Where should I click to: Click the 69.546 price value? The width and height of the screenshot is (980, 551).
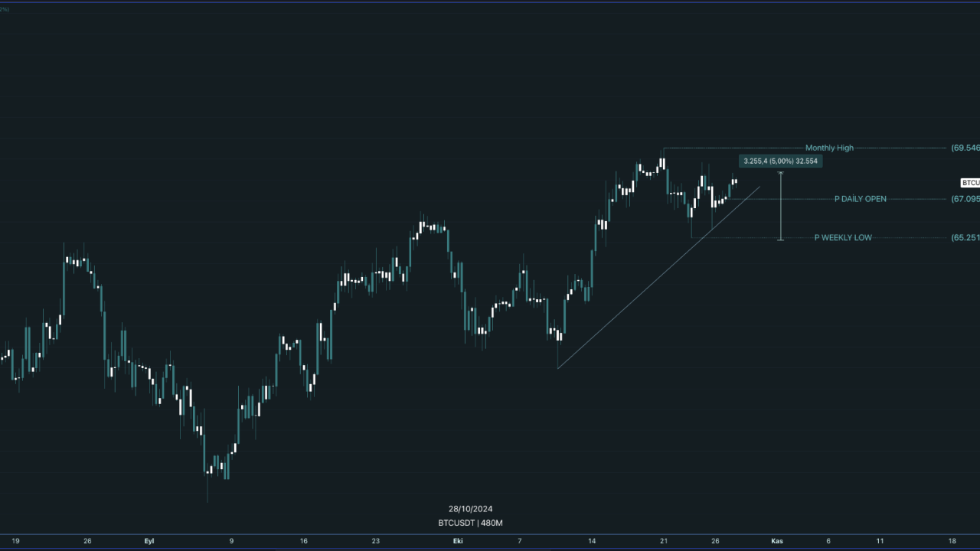pyautogui.click(x=965, y=148)
